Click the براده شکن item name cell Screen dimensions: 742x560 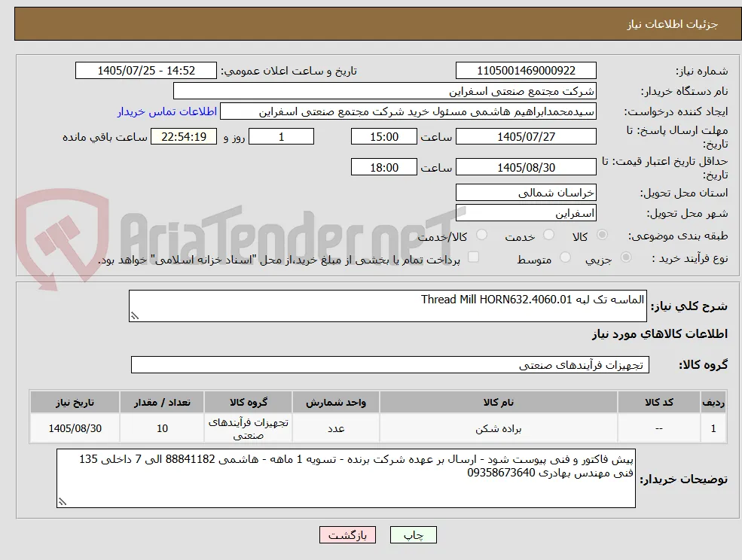[x=498, y=428]
